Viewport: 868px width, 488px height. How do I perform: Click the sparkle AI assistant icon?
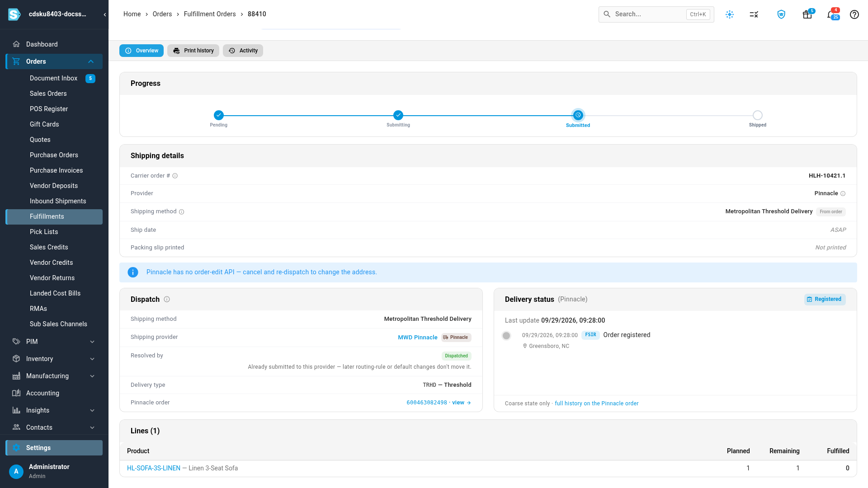tap(730, 14)
